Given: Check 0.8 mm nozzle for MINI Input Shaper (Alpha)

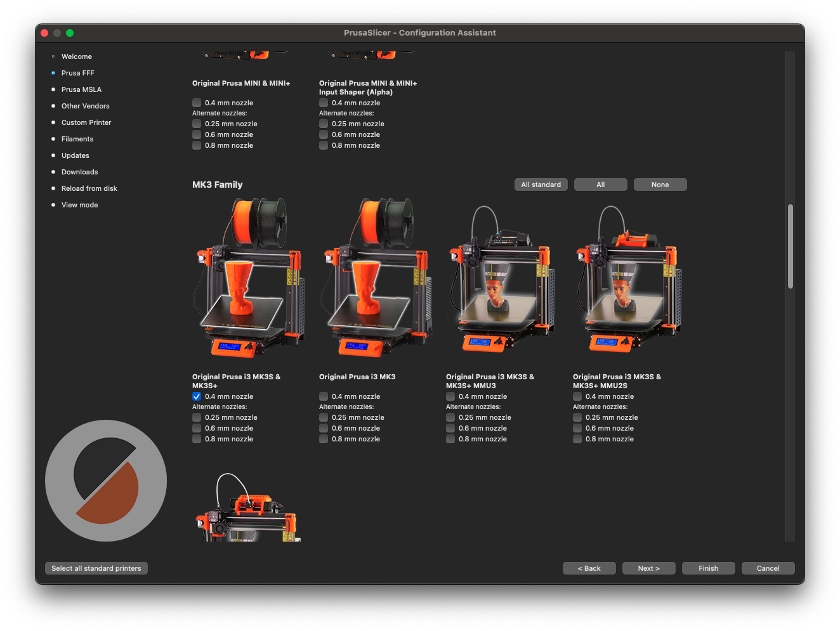Looking at the screenshot, I should (324, 145).
